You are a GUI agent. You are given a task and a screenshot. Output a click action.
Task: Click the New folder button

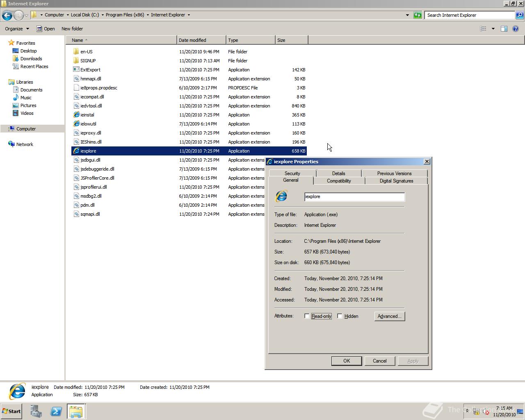(72, 29)
